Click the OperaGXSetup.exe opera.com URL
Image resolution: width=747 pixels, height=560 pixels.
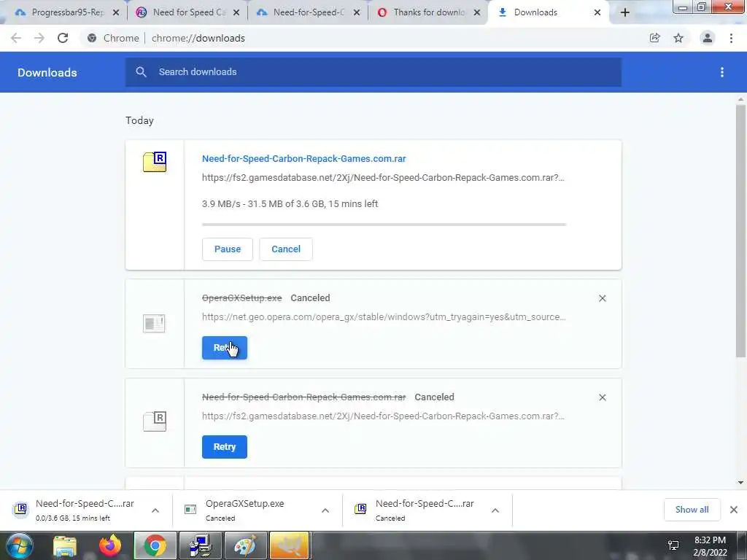click(384, 316)
